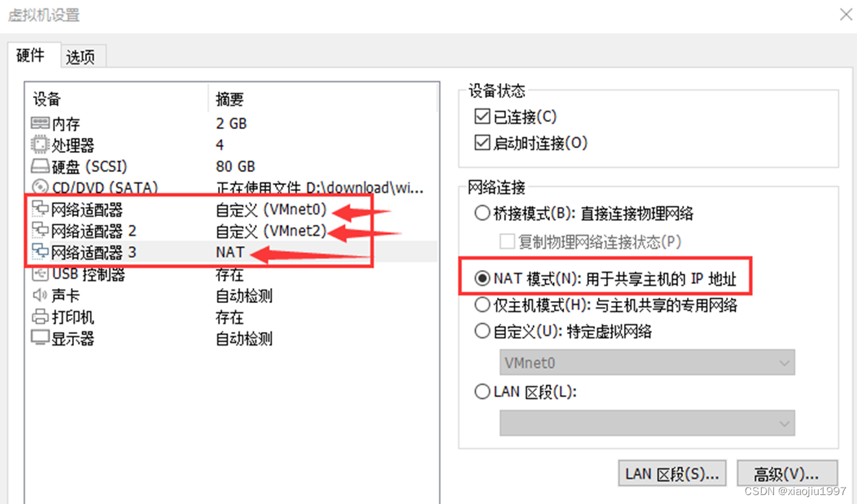Click the first network adapter (网络适配器) icon
Screen dimensions: 857x504
[x=40, y=209]
